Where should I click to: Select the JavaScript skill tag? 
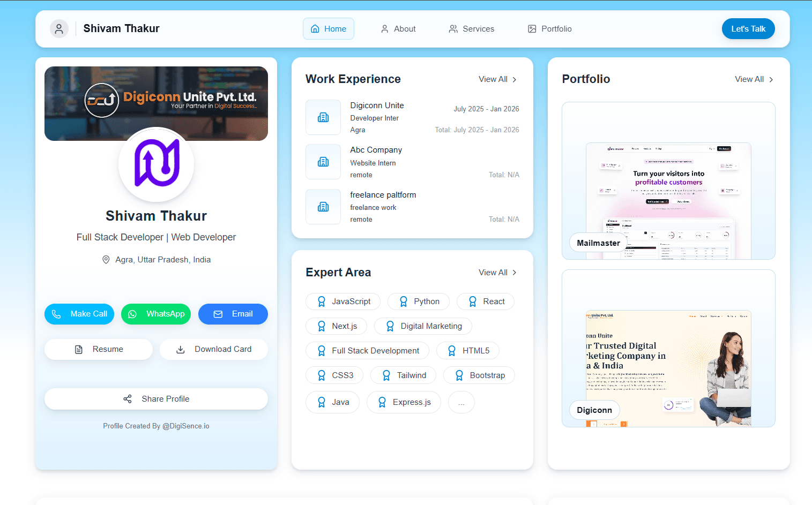[x=343, y=302]
